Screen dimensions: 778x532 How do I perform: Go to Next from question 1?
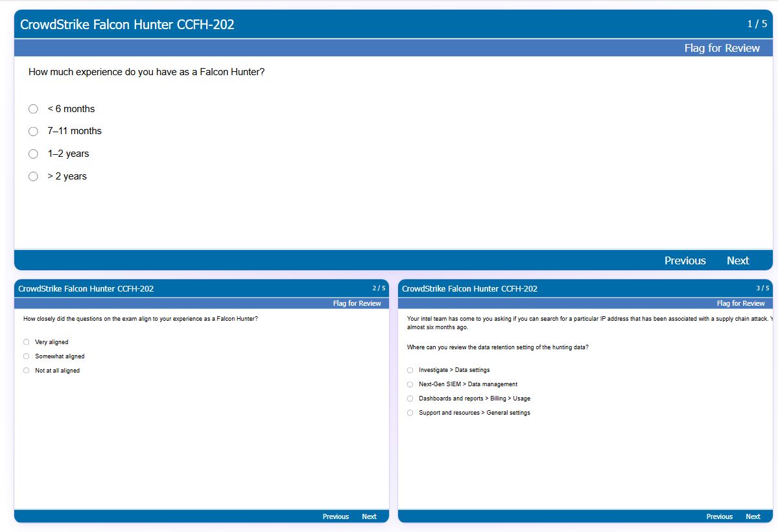point(738,260)
